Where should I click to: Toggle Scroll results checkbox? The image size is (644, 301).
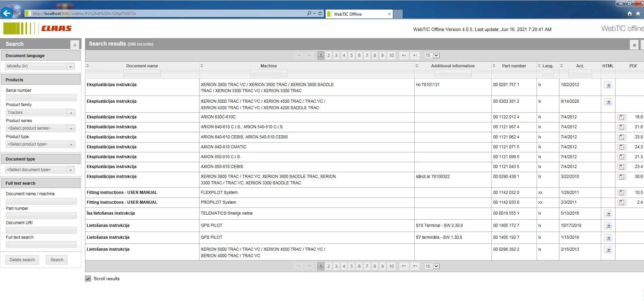[x=88, y=279]
